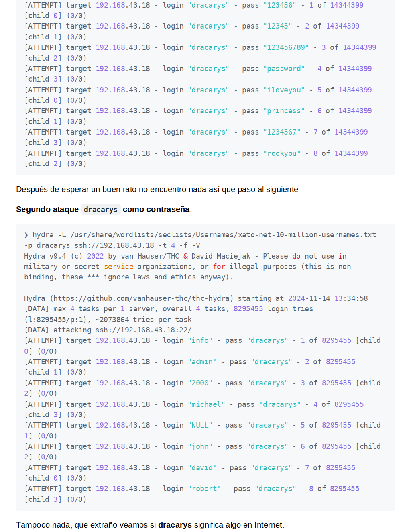411x532 pixels.
Task: Click the login name "michael"
Action: pyautogui.click(x=206, y=404)
